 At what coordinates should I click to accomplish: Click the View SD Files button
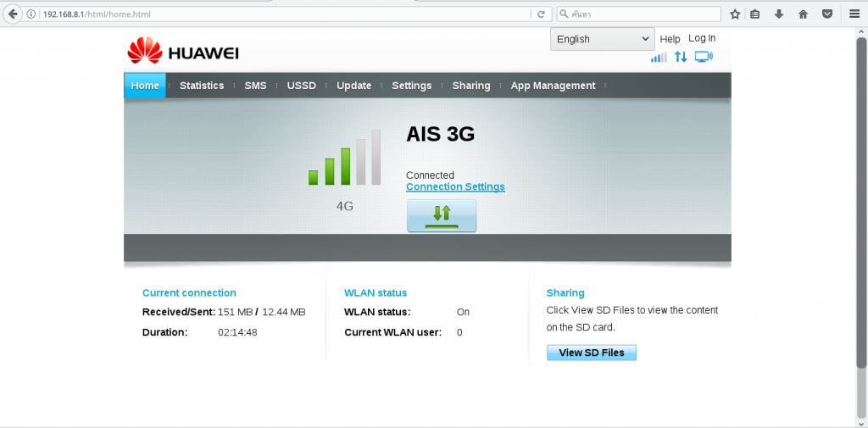(591, 353)
